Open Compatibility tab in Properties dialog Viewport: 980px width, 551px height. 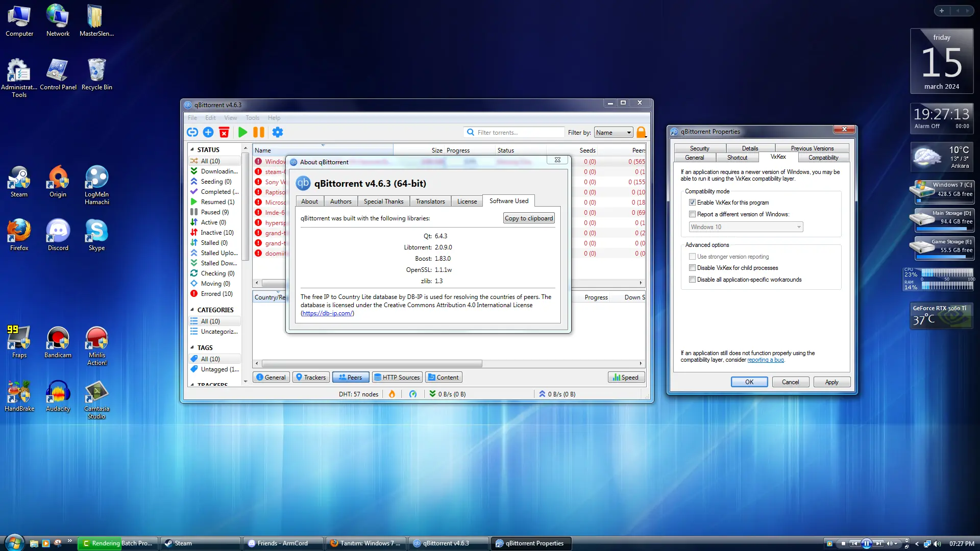click(823, 158)
